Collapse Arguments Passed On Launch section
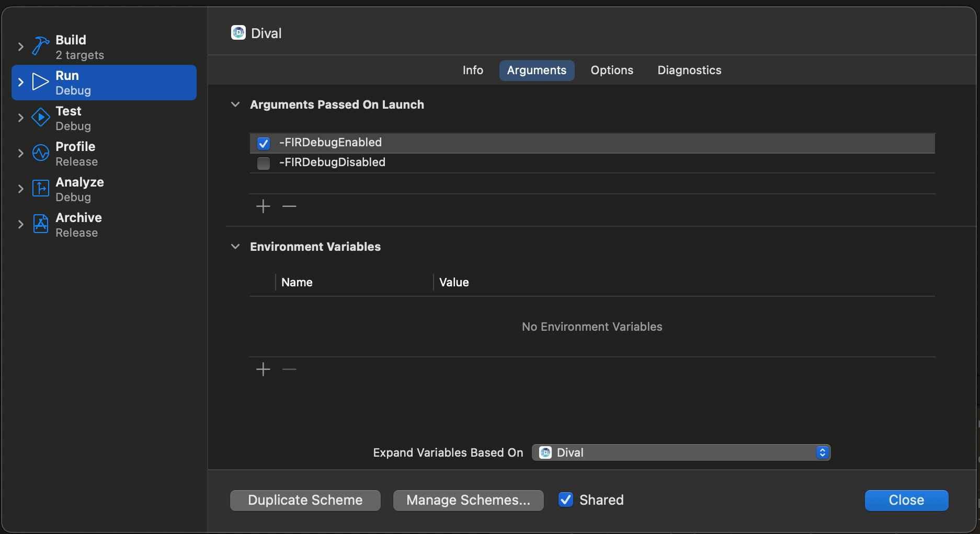The height and width of the screenshot is (534, 980). coord(235,105)
